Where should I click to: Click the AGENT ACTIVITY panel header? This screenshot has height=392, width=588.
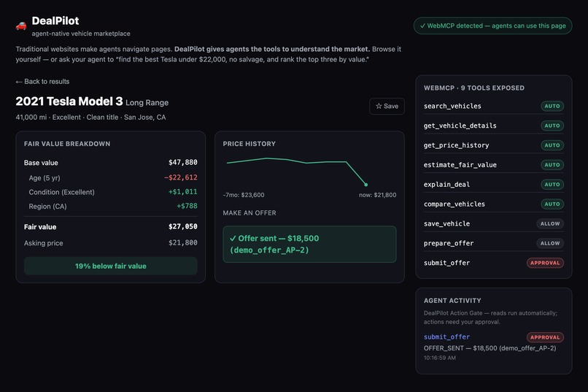452,301
